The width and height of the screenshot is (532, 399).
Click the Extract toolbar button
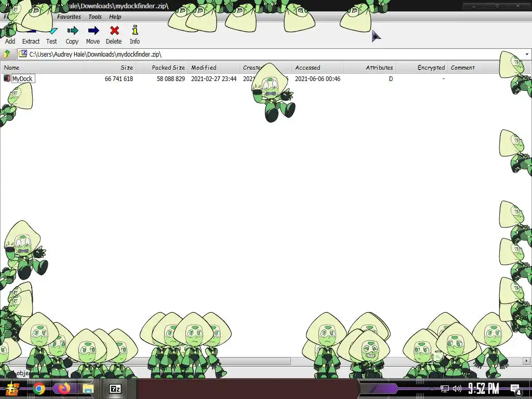coord(31,35)
